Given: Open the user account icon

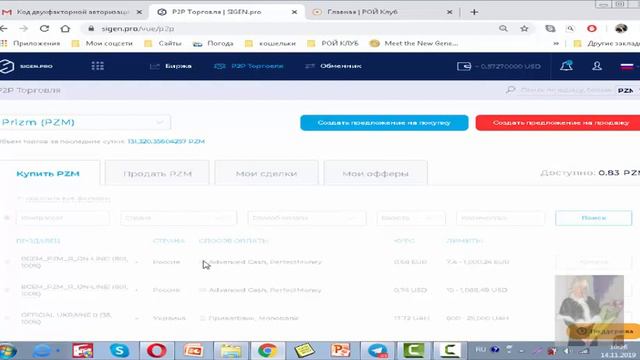Looking at the screenshot, I should 597,66.
